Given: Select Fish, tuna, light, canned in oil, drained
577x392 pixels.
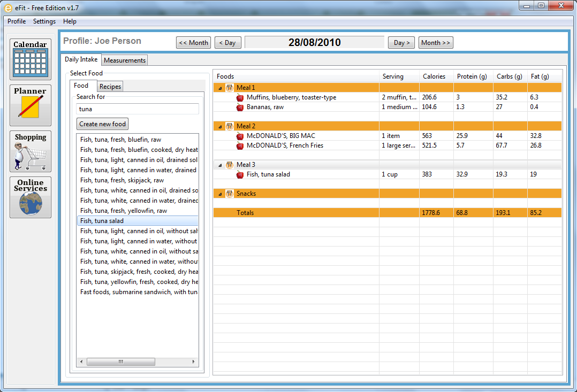Looking at the screenshot, I should (x=138, y=160).
